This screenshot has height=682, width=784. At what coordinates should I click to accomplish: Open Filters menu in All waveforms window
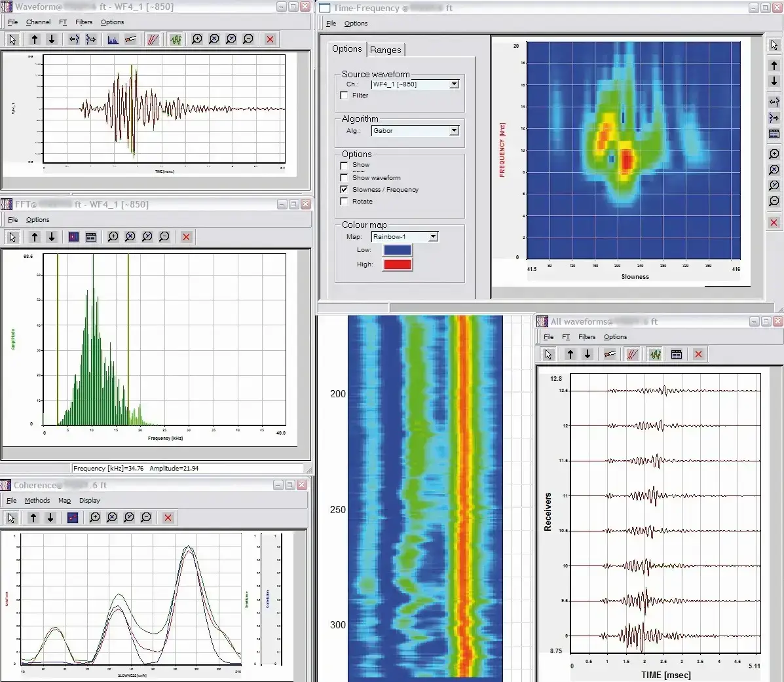587,337
